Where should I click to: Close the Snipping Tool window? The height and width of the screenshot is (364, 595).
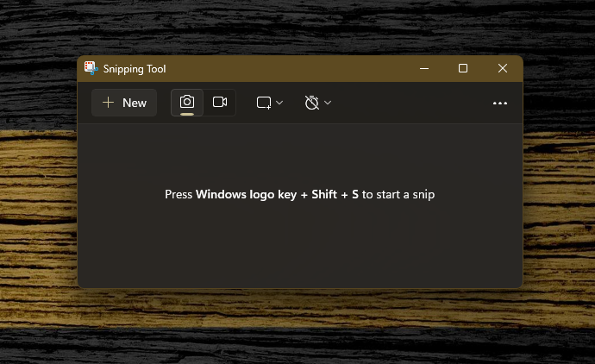503,68
